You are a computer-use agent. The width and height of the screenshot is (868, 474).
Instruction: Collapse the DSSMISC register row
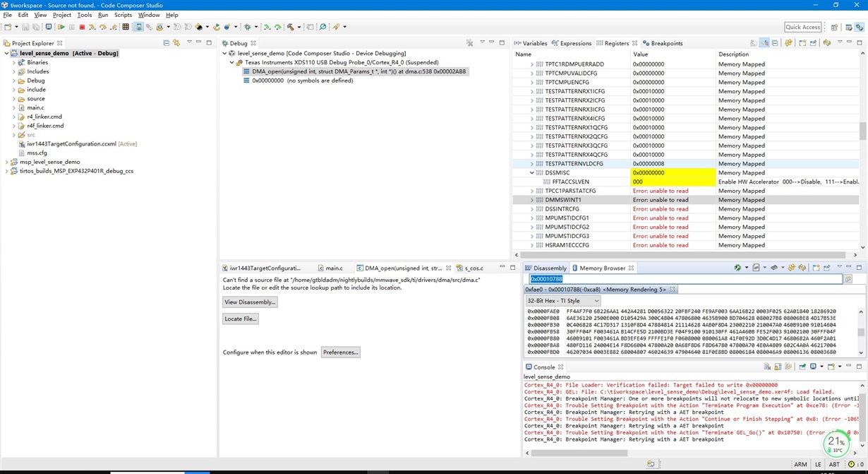(x=532, y=173)
